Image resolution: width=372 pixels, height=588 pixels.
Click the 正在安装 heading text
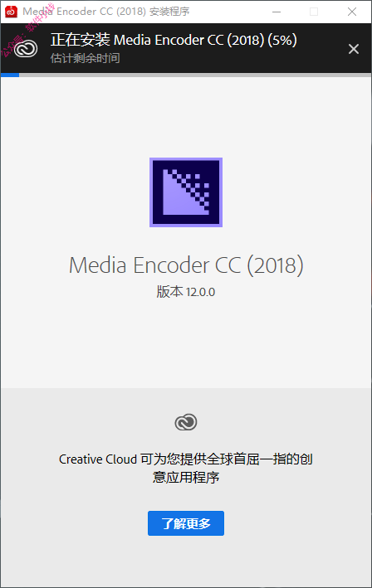click(x=81, y=40)
